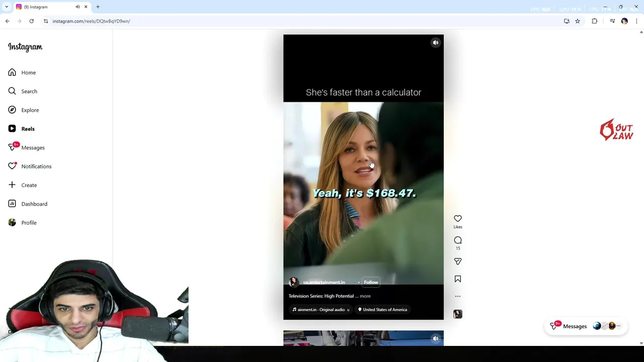
Task: Like the reel with the heart icon
Action: pyautogui.click(x=458, y=218)
